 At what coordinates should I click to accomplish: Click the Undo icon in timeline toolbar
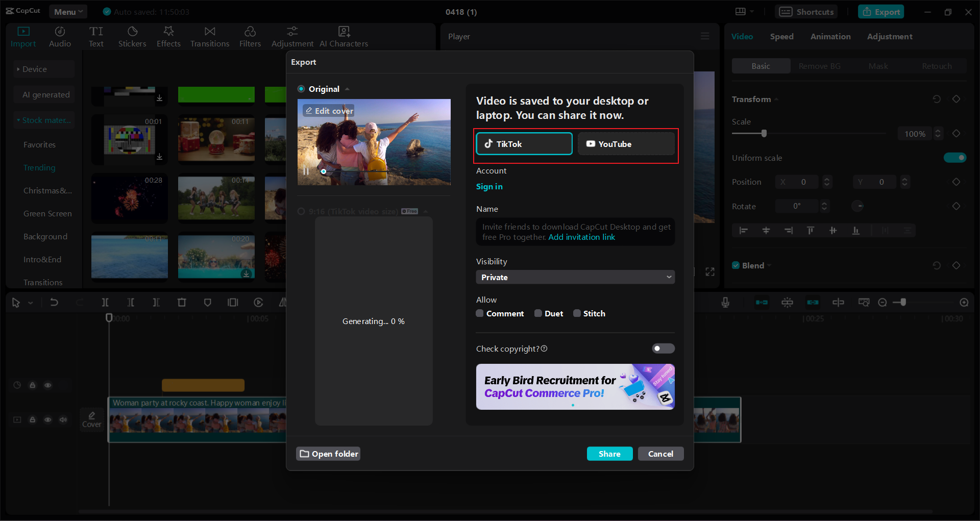click(54, 303)
